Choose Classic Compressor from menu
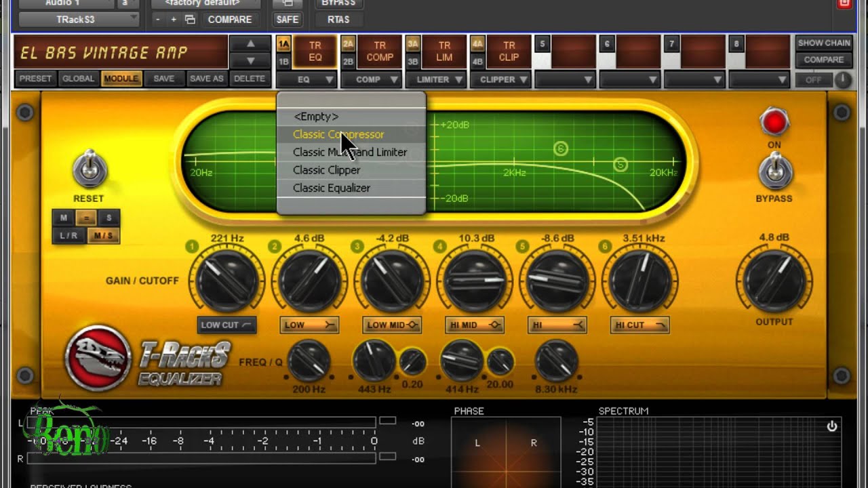 351,134
